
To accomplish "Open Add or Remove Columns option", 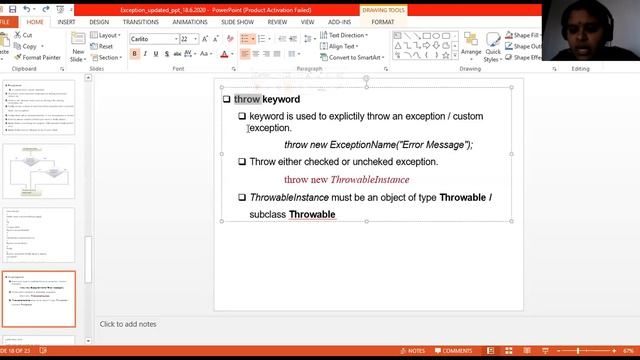I will point(294,53).
